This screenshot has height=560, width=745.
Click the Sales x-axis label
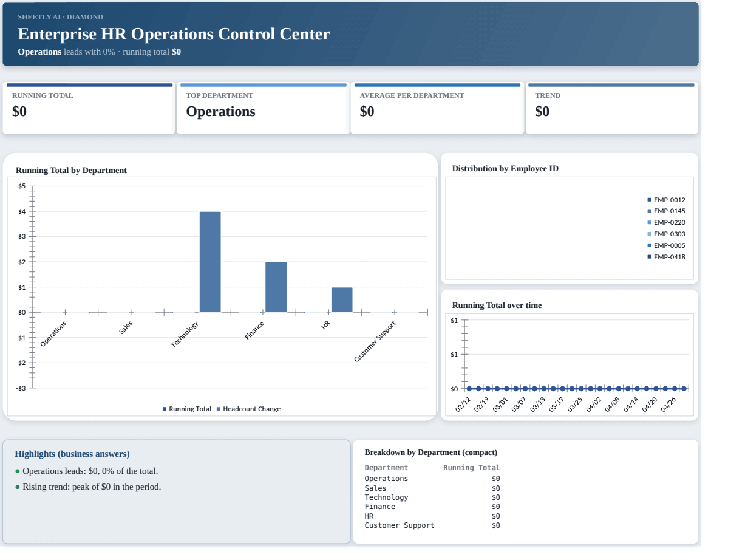(x=126, y=327)
